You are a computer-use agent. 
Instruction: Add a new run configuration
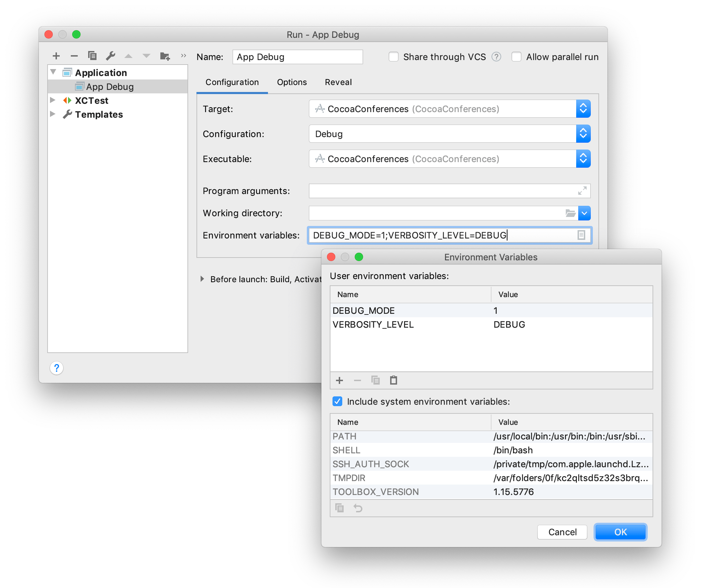[x=56, y=56]
